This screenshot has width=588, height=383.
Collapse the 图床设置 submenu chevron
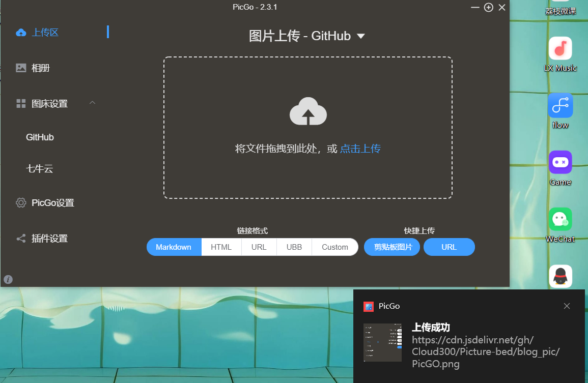[92, 103]
